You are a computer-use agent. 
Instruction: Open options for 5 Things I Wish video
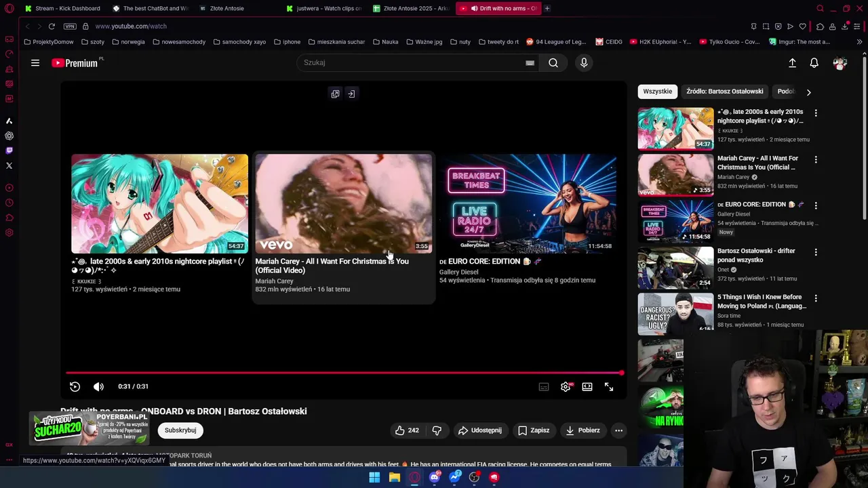coord(816,298)
